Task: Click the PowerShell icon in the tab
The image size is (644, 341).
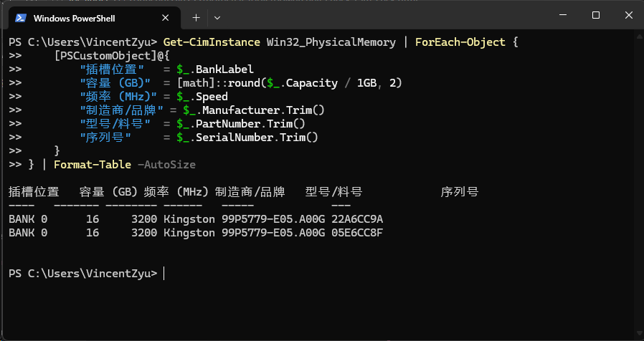Action: click(21, 18)
